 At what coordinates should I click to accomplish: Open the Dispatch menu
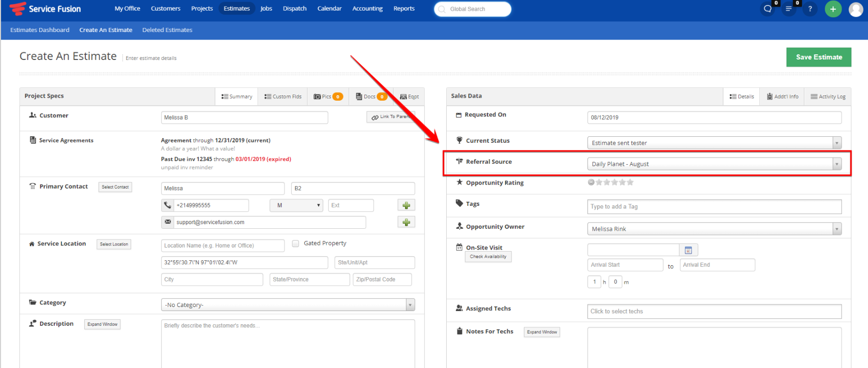coord(295,9)
